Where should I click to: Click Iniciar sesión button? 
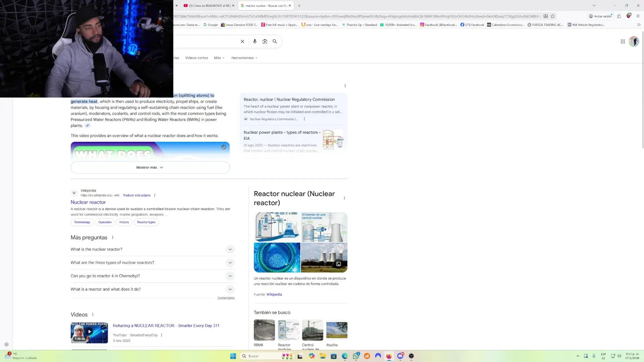click(x=600, y=16)
